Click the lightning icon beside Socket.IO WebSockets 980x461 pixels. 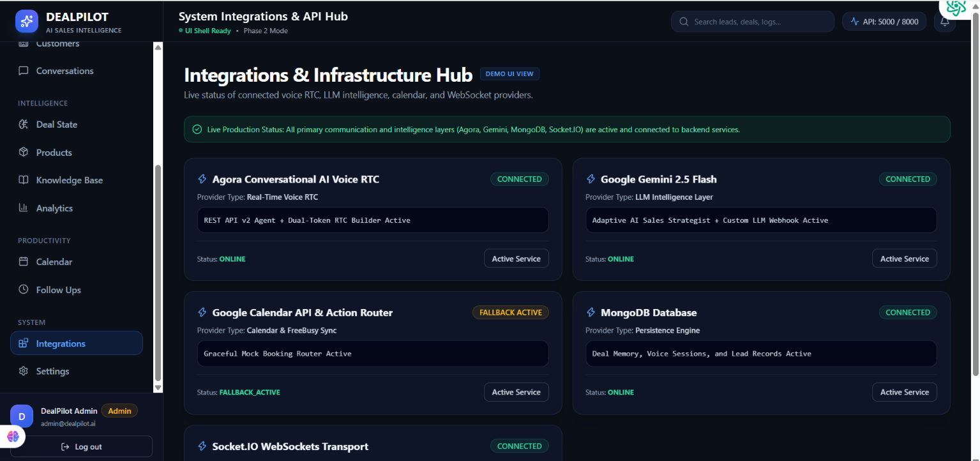(x=202, y=446)
